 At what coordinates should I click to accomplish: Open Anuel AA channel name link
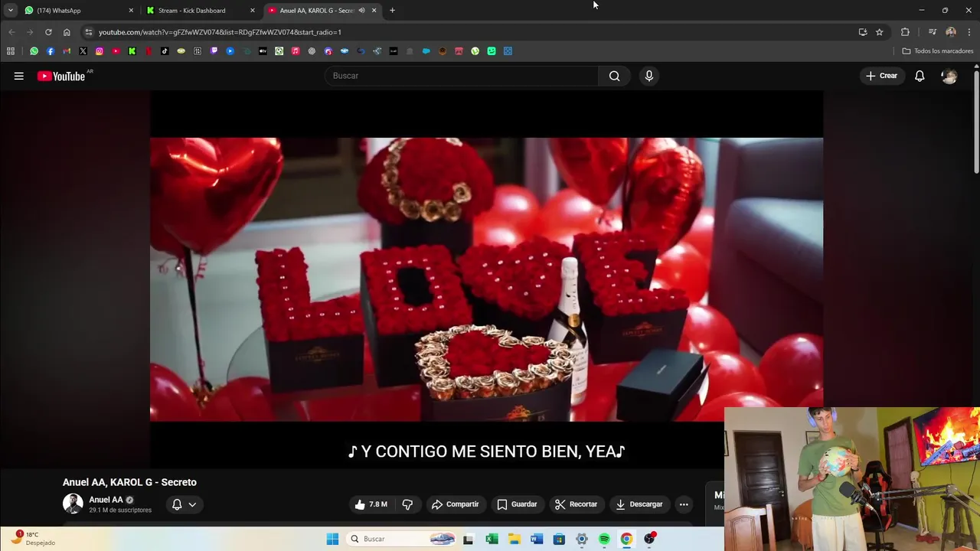tap(106, 500)
